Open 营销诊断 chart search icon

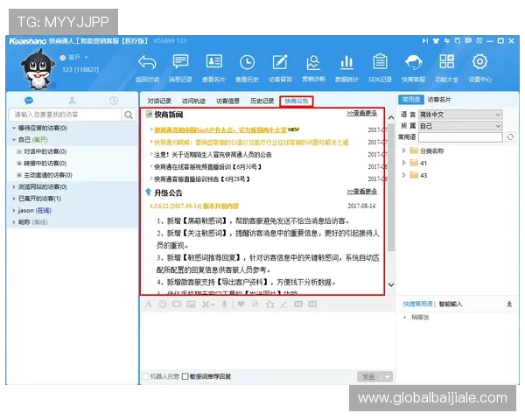[x=313, y=62]
